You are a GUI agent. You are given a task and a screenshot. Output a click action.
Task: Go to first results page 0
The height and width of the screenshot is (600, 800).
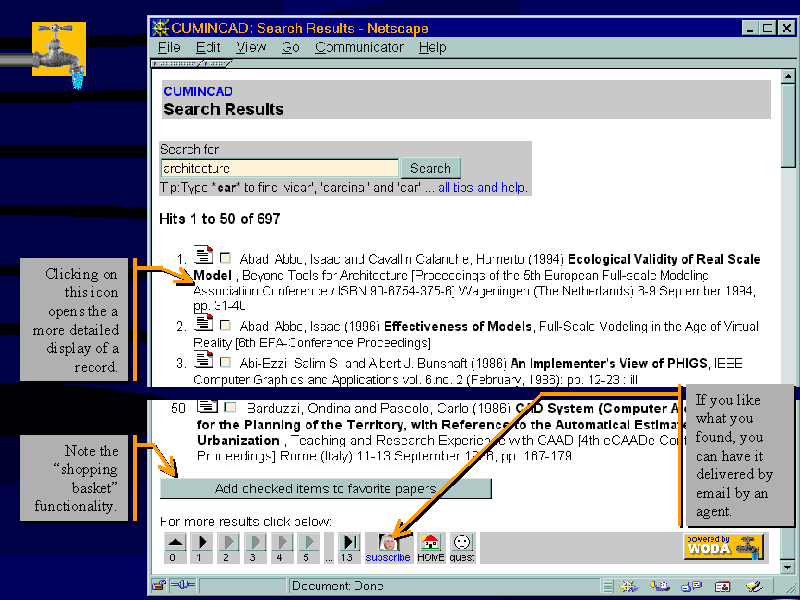point(173,547)
